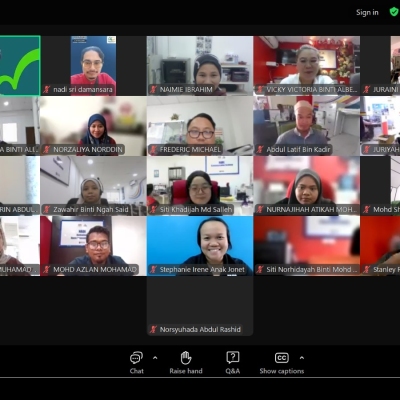Select the green checkmark logo video tile
The height and width of the screenshot is (400, 400).
(x=20, y=66)
